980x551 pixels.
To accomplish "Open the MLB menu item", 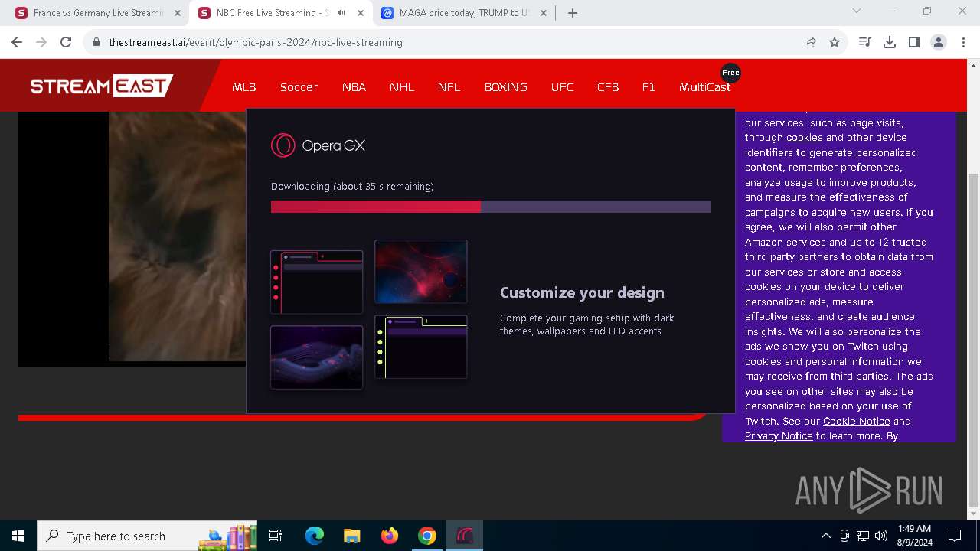I will [244, 87].
